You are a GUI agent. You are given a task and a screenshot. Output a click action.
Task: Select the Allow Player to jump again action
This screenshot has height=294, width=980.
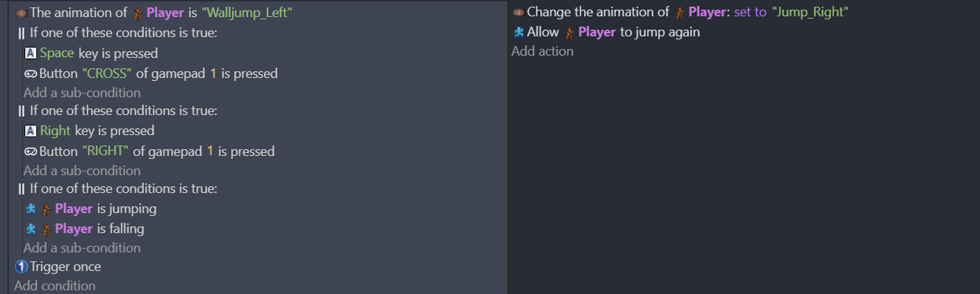606,32
